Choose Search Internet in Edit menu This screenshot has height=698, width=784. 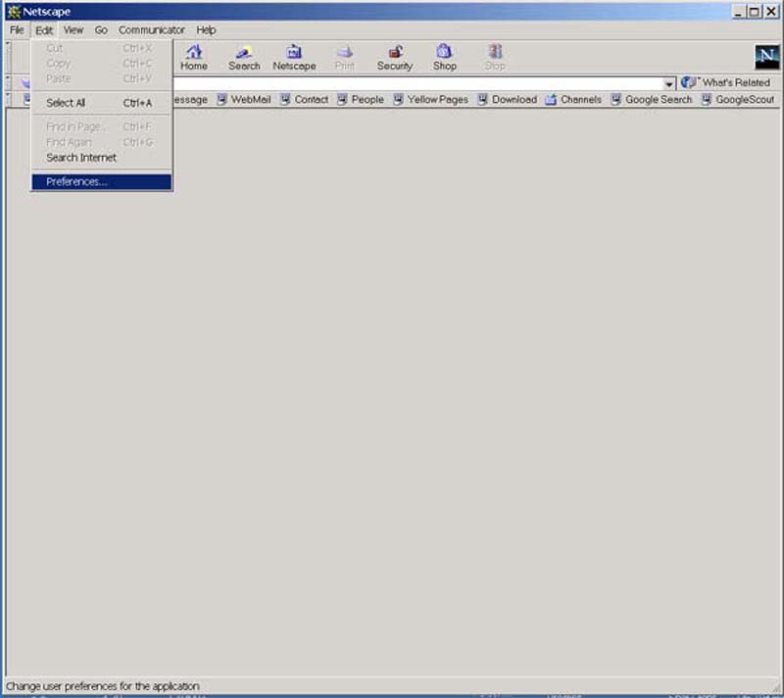(102, 158)
